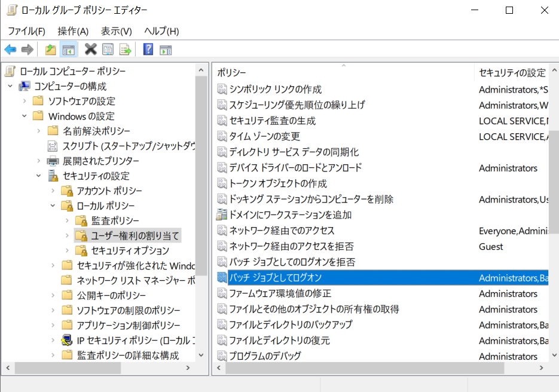Open the ファイル(F) menu
Viewport: 559px width, 392px height.
tap(26, 31)
